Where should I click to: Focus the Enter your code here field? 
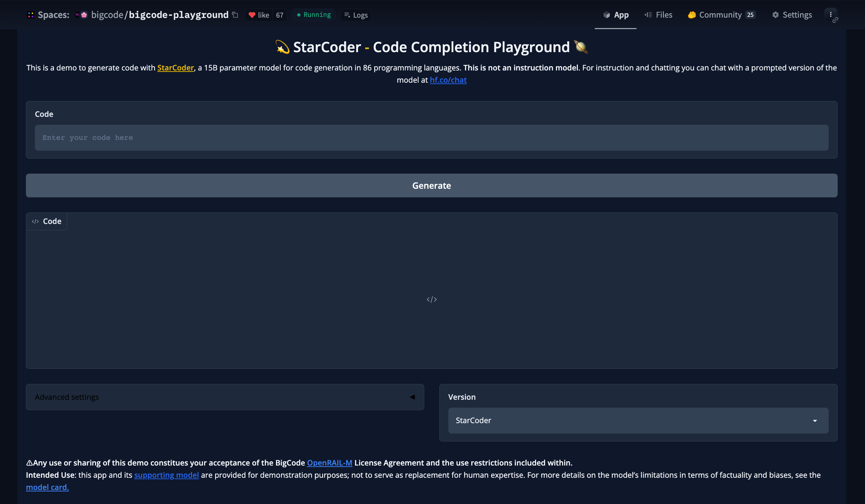[x=431, y=138]
